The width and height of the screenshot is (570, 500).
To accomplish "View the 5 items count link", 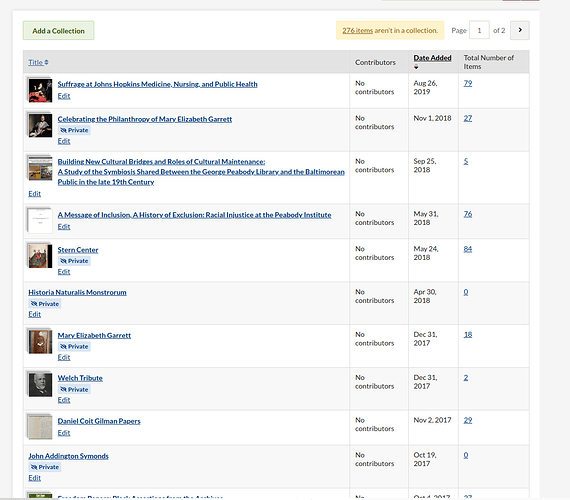I will pos(466,161).
